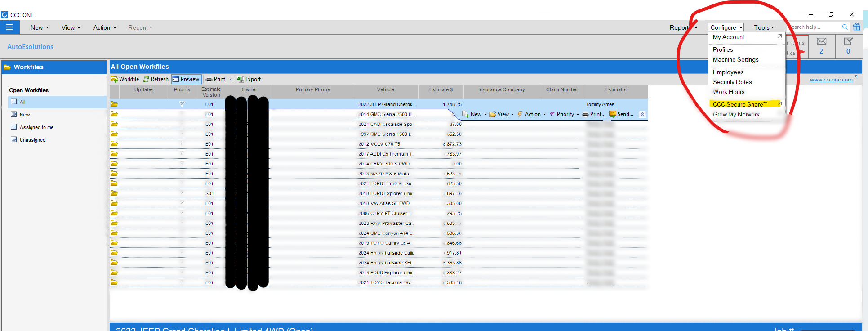
Task: Open the row action bar New dropdown
Action: click(474, 114)
